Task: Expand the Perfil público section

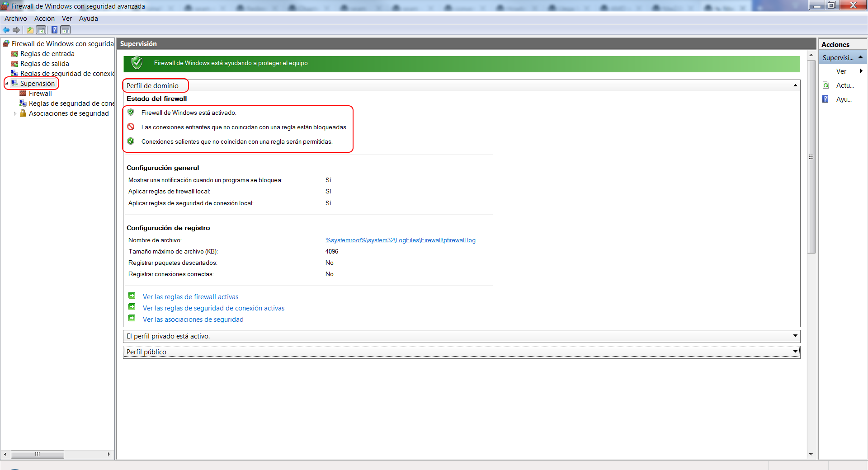Action: pyautogui.click(x=795, y=352)
